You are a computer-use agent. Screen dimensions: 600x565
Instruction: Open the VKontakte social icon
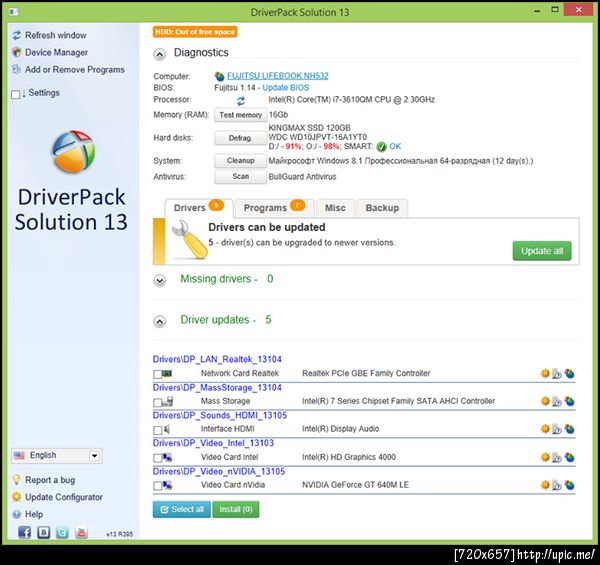click(x=44, y=532)
